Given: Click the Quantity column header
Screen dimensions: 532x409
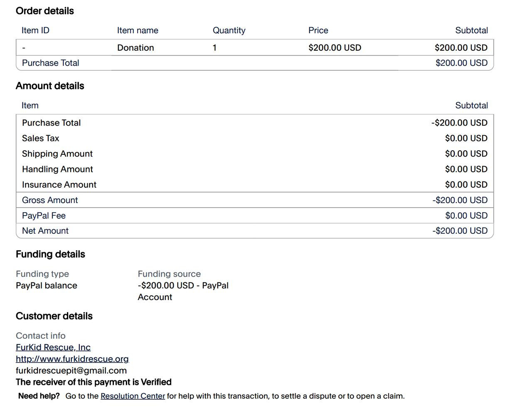Looking at the screenshot, I should coord(229,30).
